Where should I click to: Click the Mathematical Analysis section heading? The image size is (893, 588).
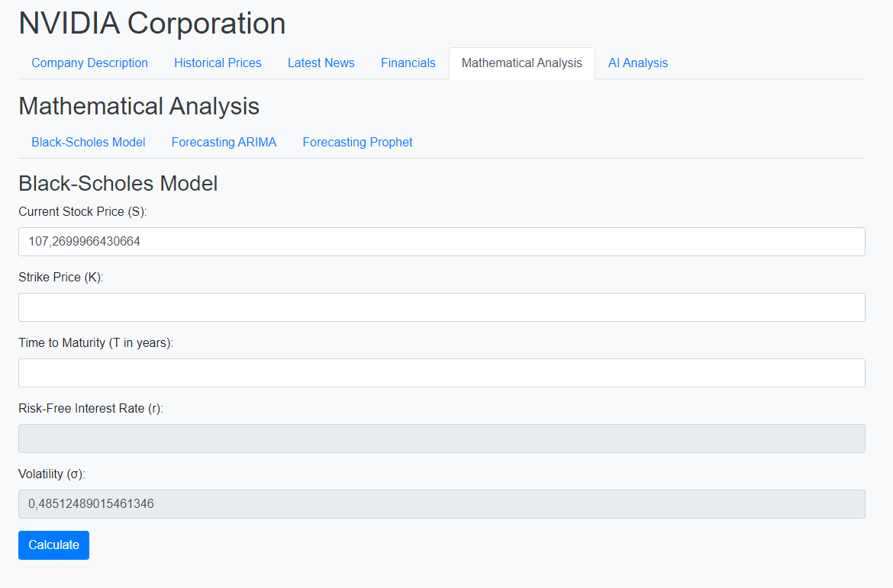[139, 107]
